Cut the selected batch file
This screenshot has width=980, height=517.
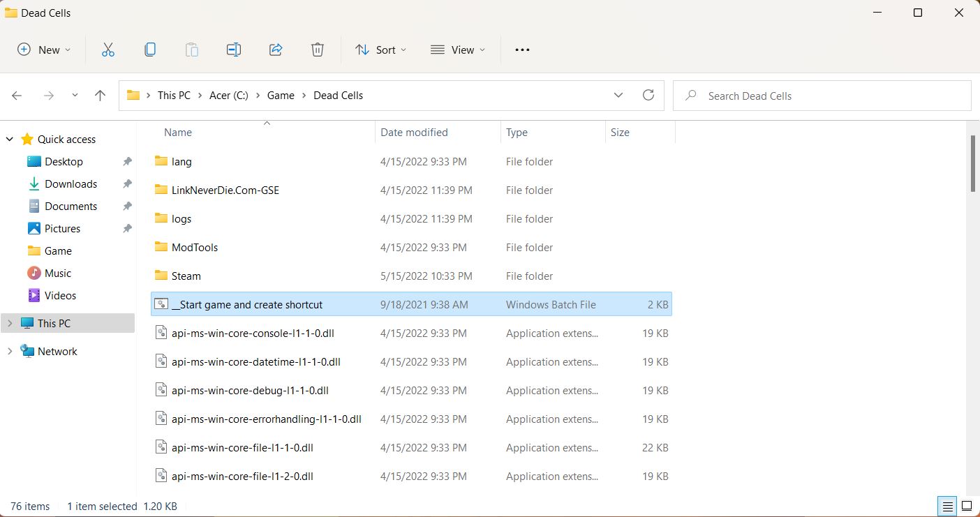[108, 50]
